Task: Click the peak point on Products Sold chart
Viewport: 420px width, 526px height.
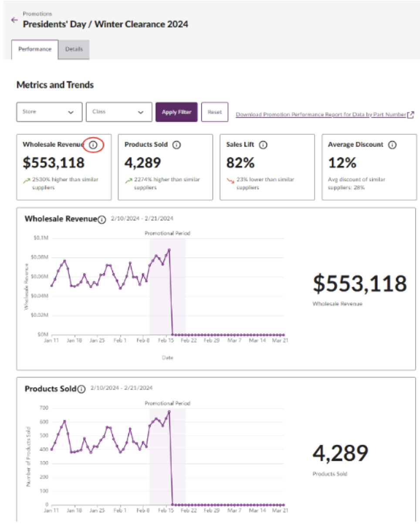Action: click(169, 411)
